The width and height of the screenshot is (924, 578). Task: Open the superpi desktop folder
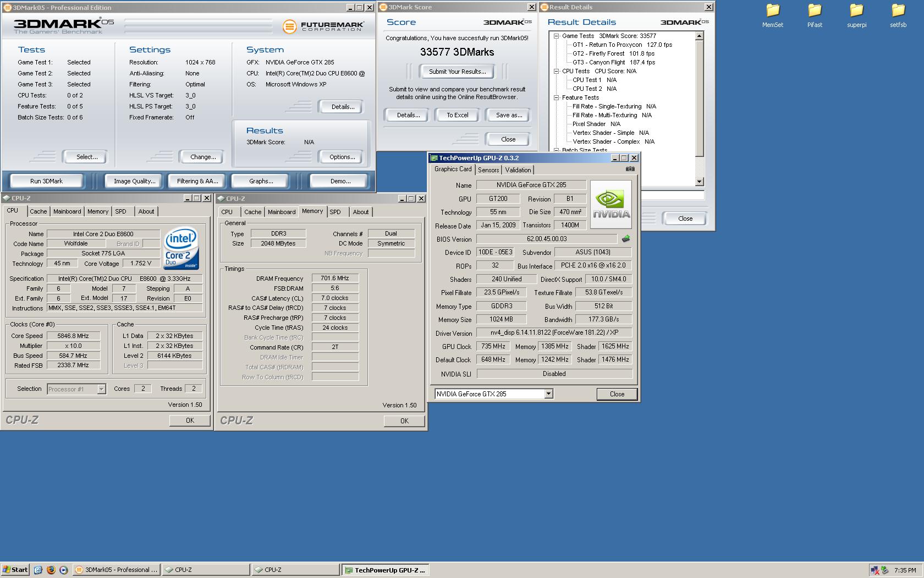click(856, 15)
